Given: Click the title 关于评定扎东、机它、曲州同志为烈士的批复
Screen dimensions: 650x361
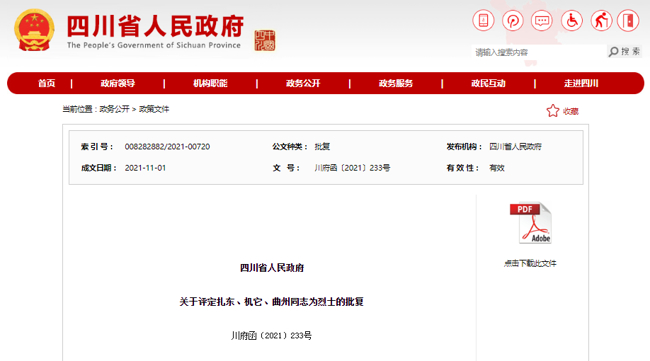Looking at the screenshot, I should [x=272, y=302].
